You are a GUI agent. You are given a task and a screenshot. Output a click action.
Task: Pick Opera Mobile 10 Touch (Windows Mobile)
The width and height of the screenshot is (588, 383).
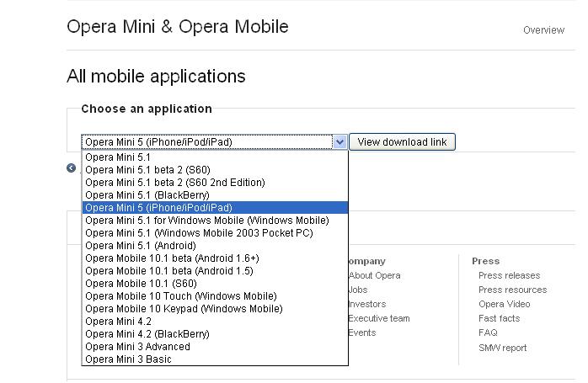pyautogui.click(x=180, y=296)
